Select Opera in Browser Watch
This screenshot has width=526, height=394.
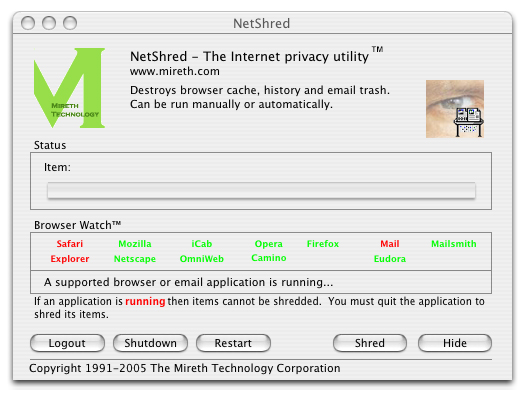pos(269,244)
